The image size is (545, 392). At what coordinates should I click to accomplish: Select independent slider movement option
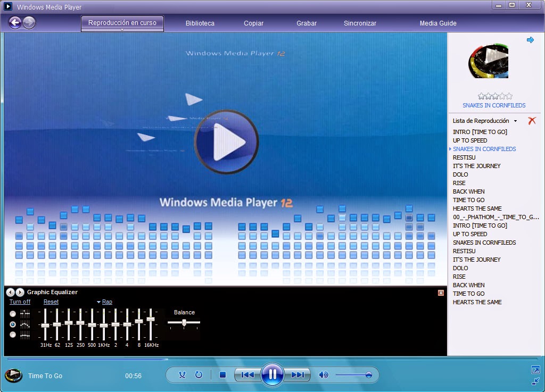(x=13, y=314)
